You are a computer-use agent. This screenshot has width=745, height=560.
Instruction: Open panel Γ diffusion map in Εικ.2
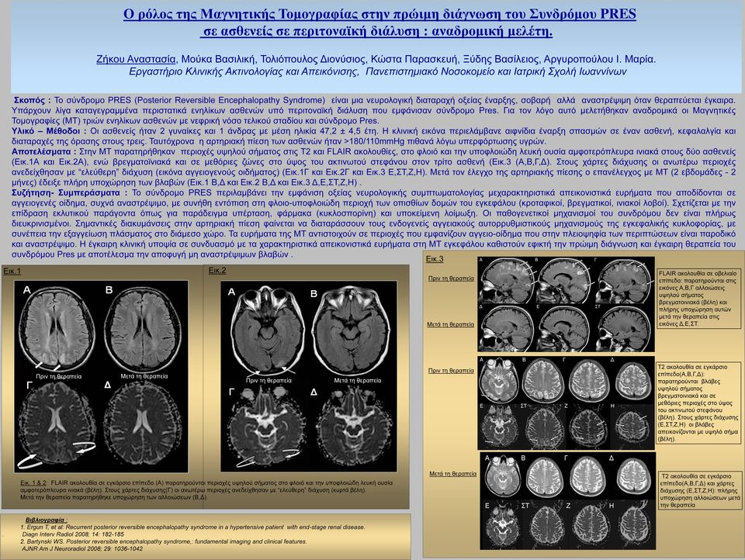[x=266, y=427]
